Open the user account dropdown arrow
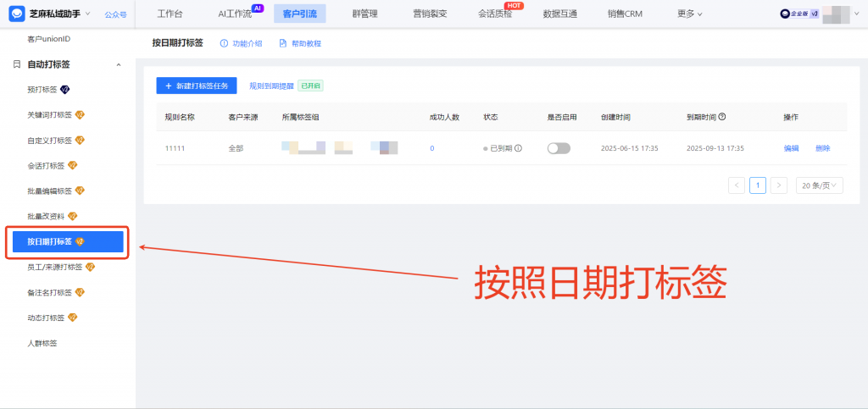This screenshot has height=409, width=868. (x=856, y=14)
